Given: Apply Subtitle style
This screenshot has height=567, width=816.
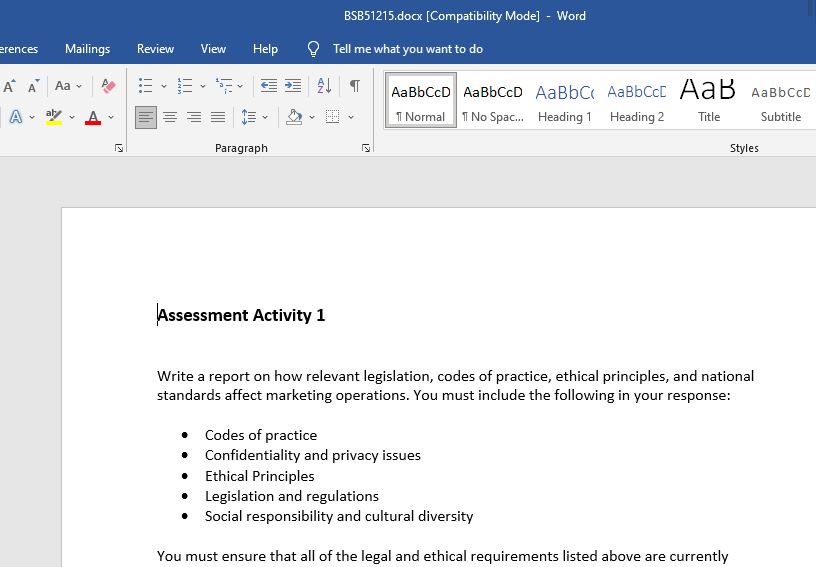Looking at the screenshot, I should point(781,100).
